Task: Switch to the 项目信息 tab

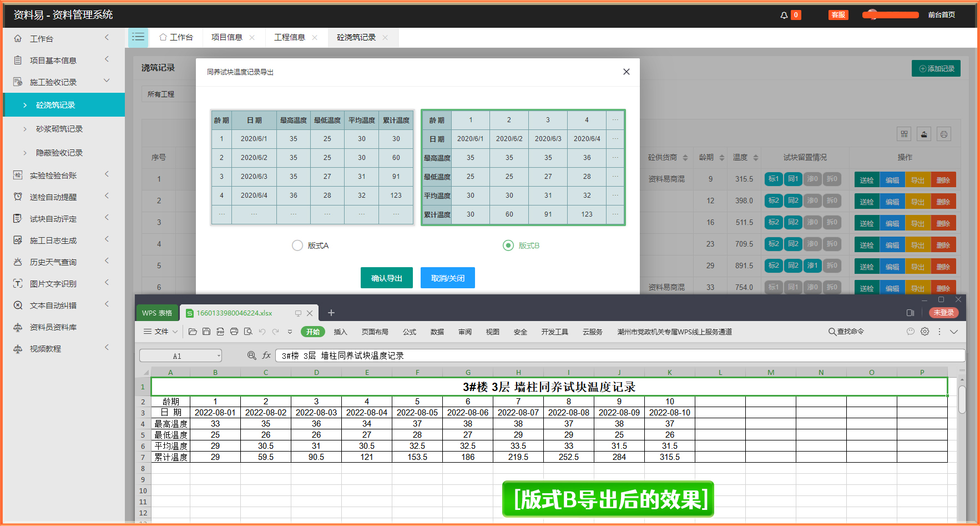Action: (x=226, y=37)
